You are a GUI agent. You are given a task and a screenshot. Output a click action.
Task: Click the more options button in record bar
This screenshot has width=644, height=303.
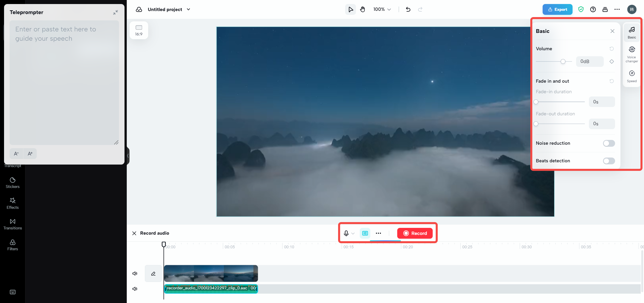coord(378,233)
